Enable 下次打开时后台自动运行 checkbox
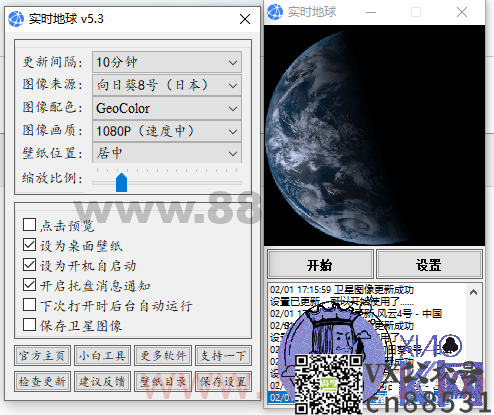Viewport: 494px width, 415px height. 29,305
